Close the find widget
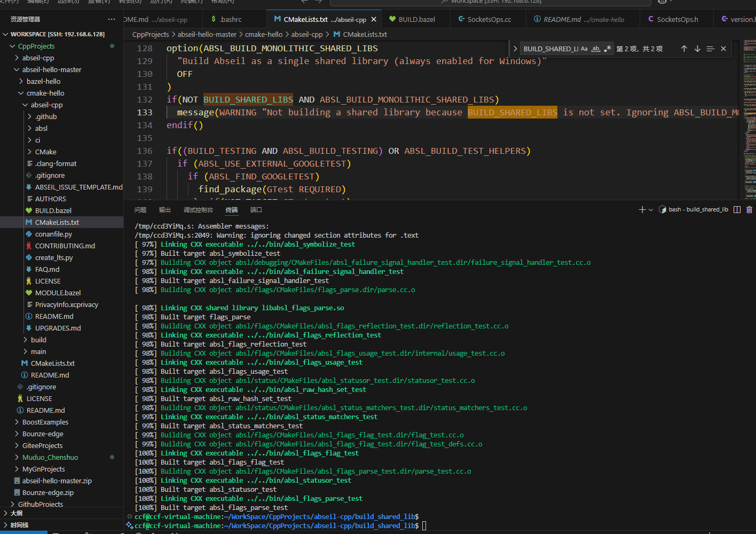Screen dimensions: 756x534 723,49
